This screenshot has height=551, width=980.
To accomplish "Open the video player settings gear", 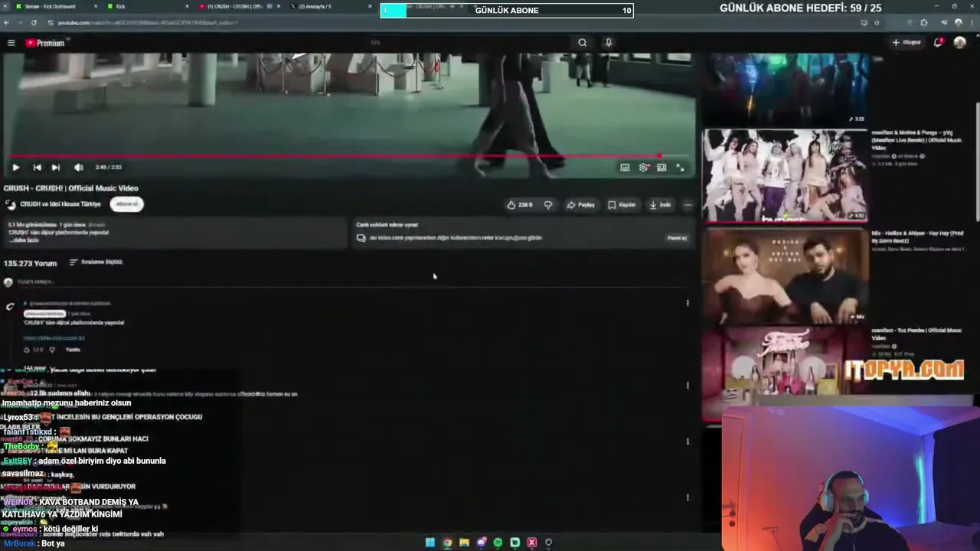I will 643,167.
